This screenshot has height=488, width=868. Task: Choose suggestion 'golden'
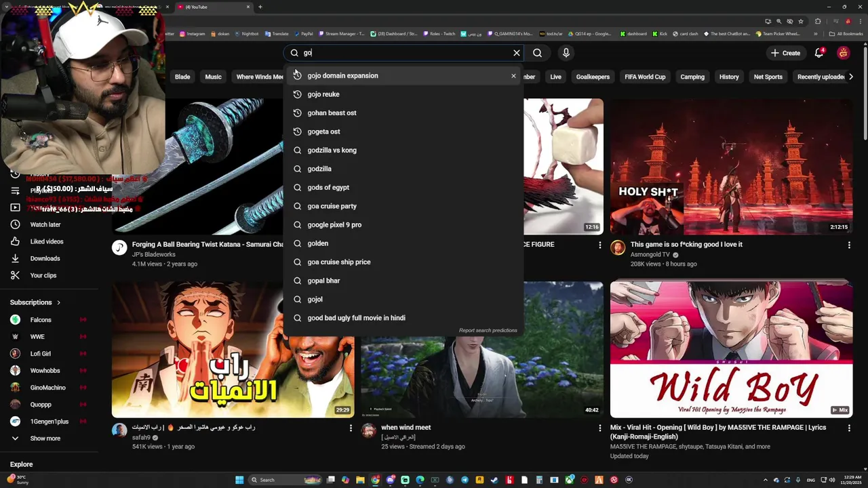click(403, 243)
